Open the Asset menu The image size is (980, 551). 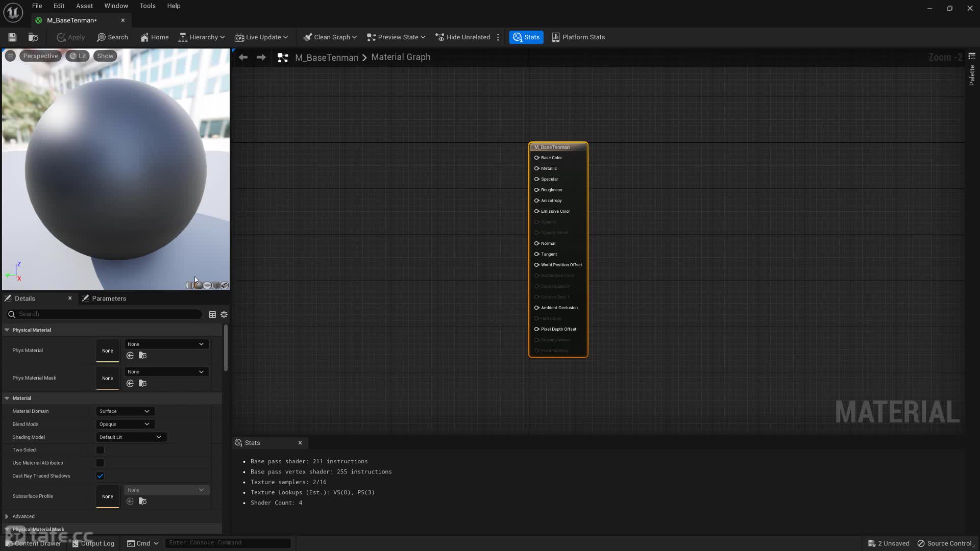[85, 6]
